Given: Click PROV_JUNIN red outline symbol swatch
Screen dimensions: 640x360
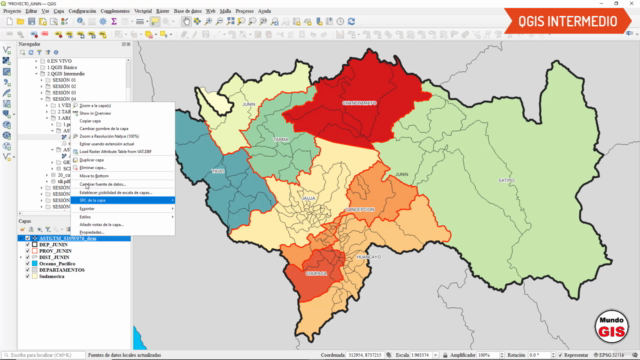Looking at the screenshot, I should 35,251.
